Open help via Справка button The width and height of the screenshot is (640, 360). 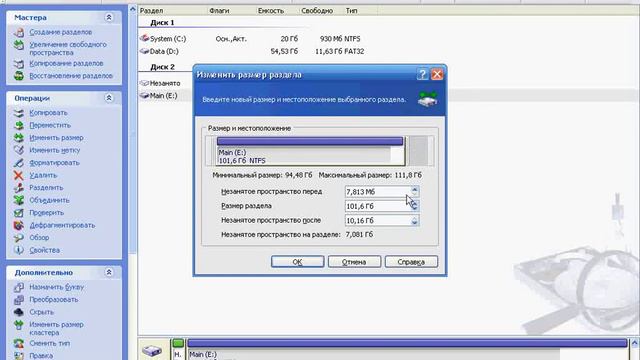[x=411, y=262]
